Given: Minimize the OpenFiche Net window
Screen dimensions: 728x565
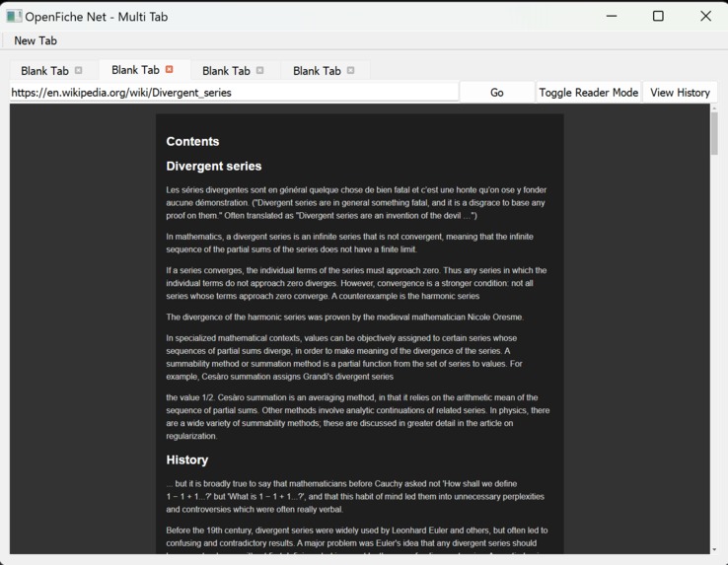Looking at the screenshot, I should tap(612, 16).
